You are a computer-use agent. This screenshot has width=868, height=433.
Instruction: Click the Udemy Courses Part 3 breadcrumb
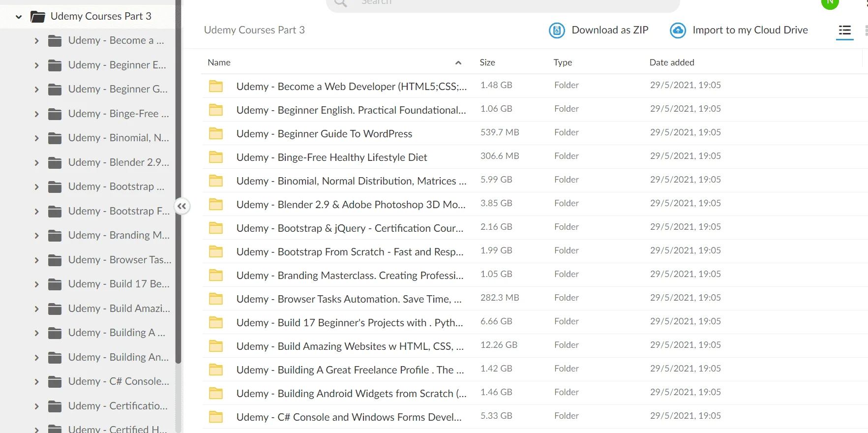coord(254,30)
